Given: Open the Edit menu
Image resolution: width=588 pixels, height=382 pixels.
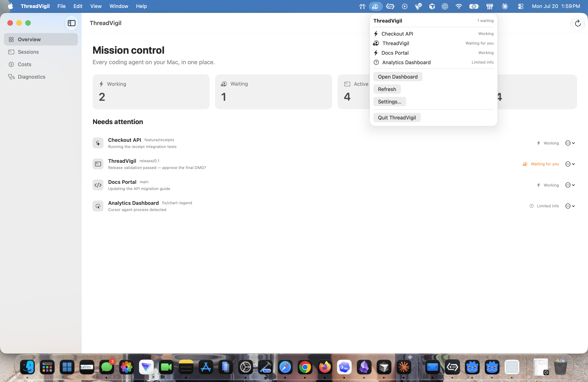Looking at the screenshot, I should coord(78,6).
